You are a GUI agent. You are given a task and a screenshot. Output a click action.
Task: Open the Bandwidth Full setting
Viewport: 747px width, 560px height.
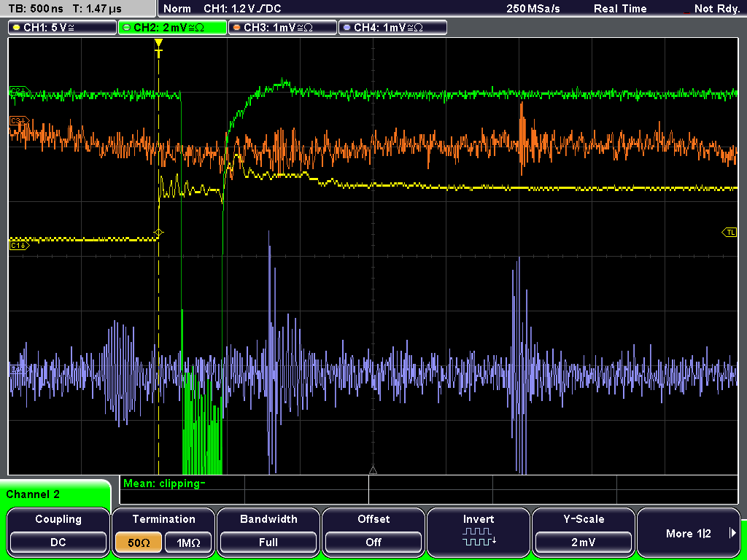(268, 532)
